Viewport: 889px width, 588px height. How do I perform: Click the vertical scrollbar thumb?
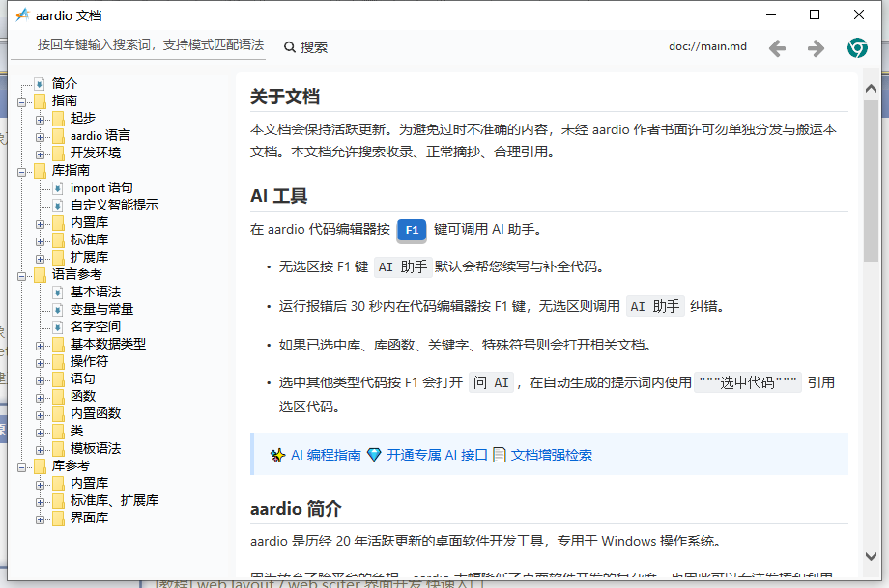click(871, 182)
